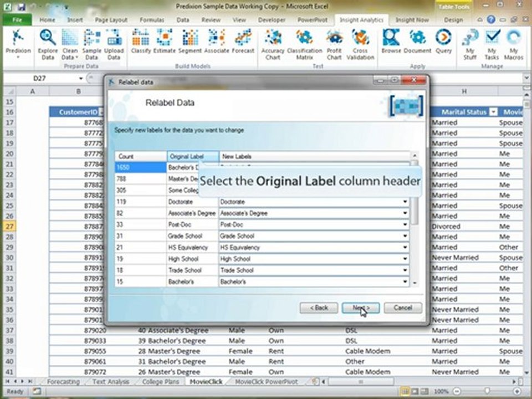Click the Upload Data icon
The width and height of the screenshot is (532, 399).
click(114, 44)
